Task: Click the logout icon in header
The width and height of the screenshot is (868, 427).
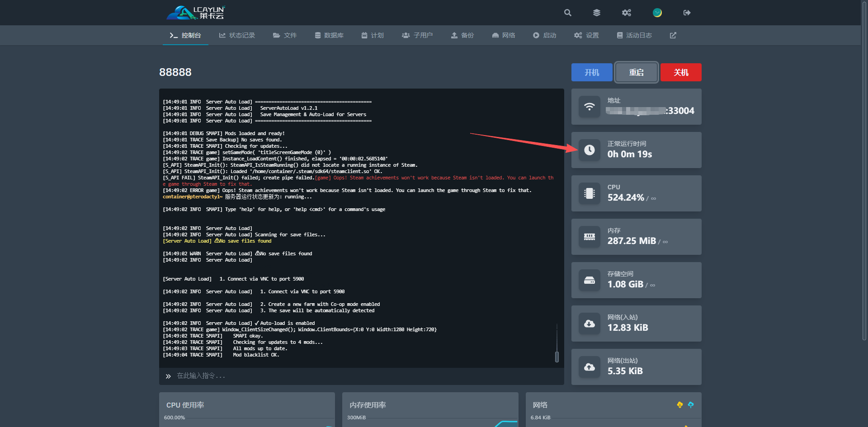Action: (x=687, y=13)
